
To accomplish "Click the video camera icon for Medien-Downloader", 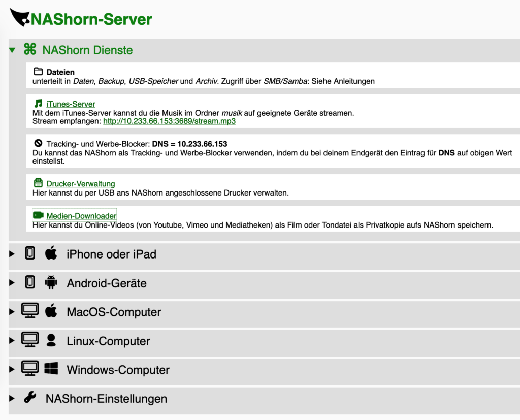I will click(39, 215).
